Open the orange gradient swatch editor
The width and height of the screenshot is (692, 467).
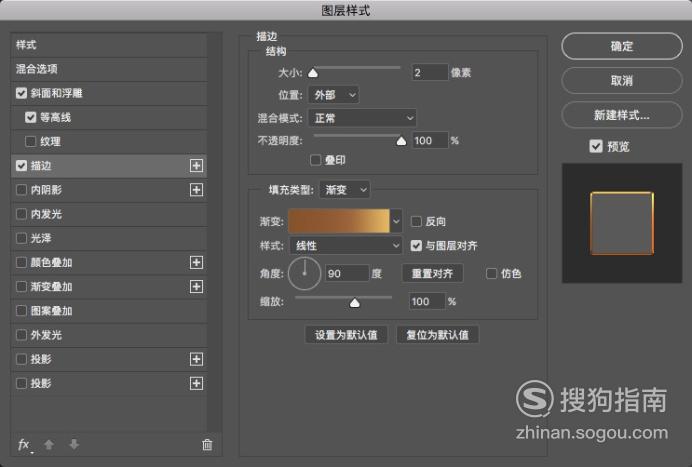(338, 221)
